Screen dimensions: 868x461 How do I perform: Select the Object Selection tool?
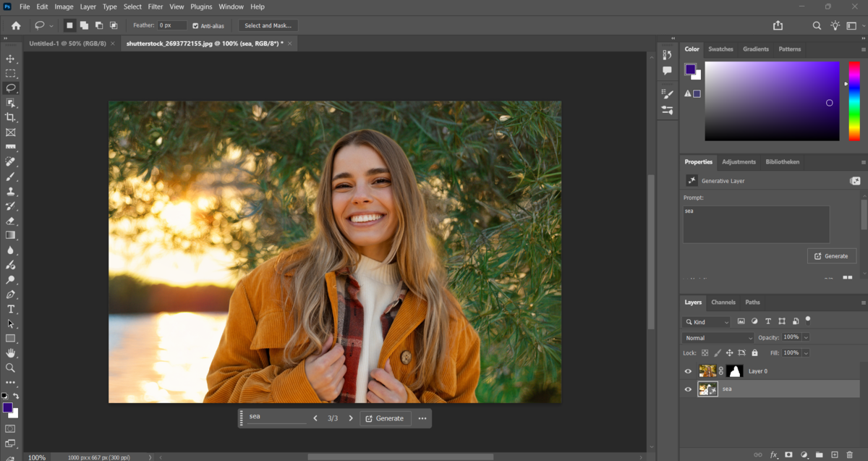point(11,103)
